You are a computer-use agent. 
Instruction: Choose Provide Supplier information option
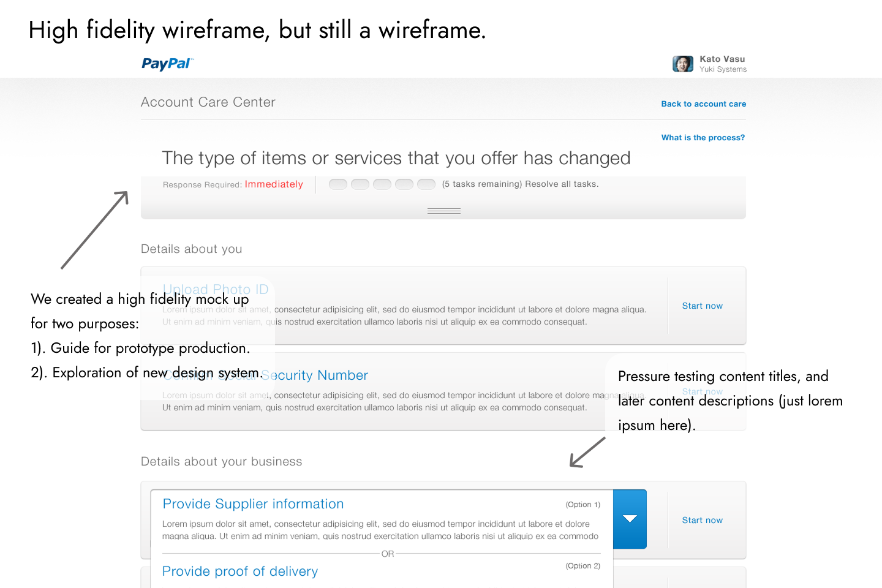(253, 504)
